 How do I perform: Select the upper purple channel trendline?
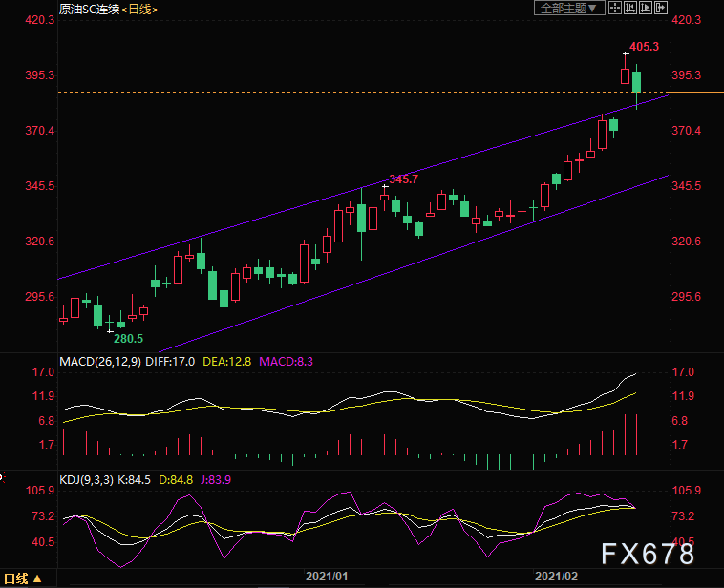point(363,187)
